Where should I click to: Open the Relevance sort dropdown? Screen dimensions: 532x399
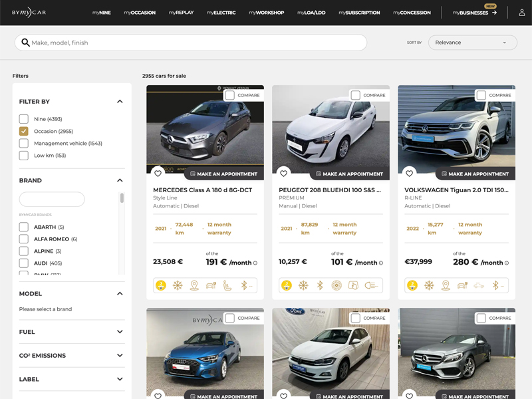pos(472,43)
